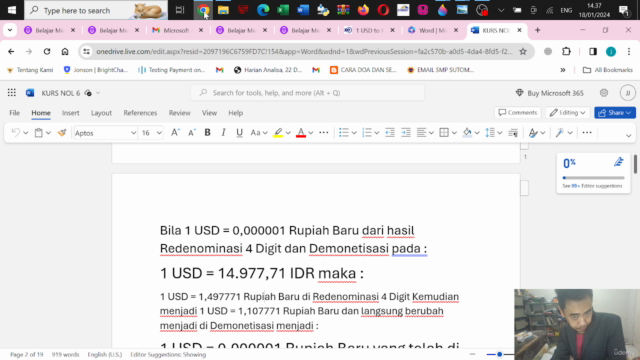
Task: Click Buy Microsoft 365
Action: [x=549, y=93]
